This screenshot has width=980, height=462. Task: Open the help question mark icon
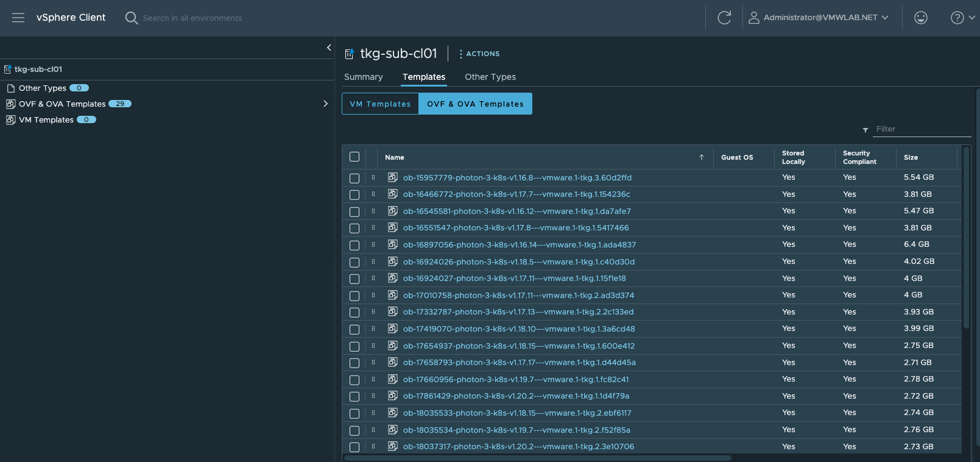(957, 18)
